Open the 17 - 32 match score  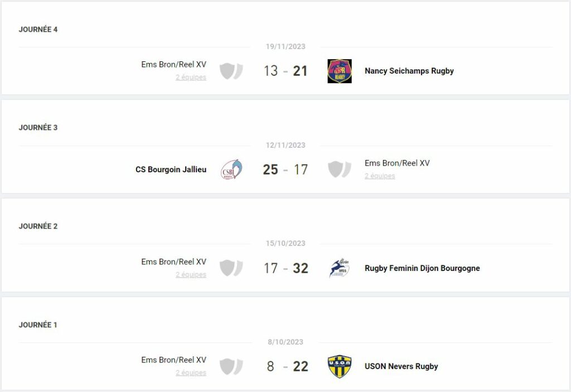click(x=286, y=268)
